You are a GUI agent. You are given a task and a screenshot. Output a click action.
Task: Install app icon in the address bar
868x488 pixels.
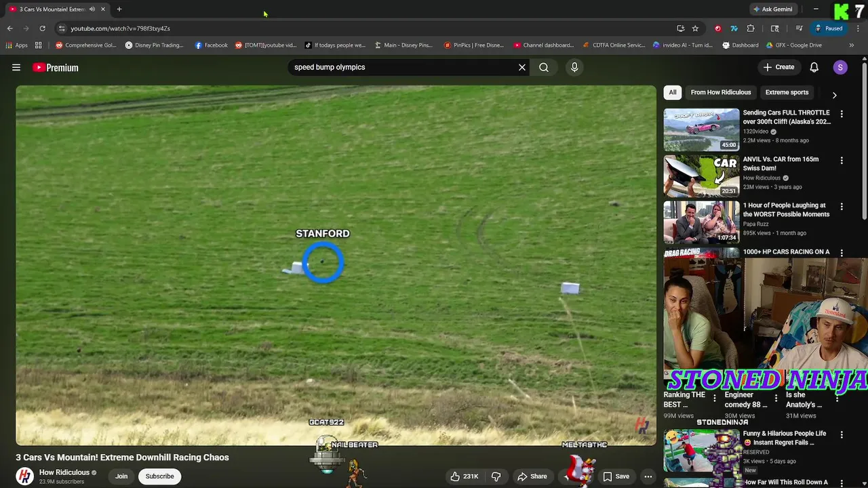pos(680,28)
